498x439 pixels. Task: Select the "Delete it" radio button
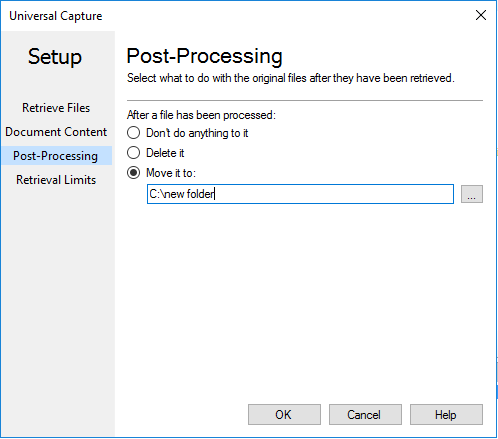pos(133,153)
